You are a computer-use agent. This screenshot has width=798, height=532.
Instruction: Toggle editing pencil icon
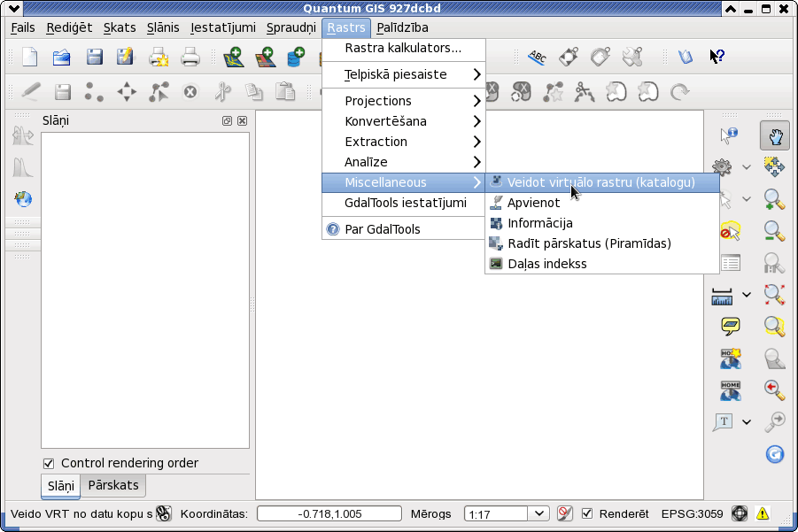[x=30, y=92]
